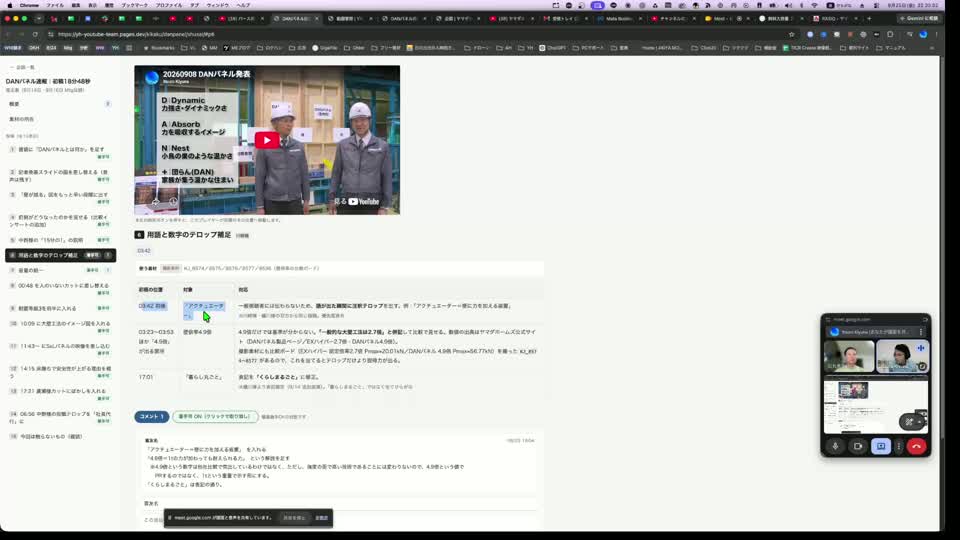Mute microphone in Meet picture-in-picture window

(x=835, y=446)
